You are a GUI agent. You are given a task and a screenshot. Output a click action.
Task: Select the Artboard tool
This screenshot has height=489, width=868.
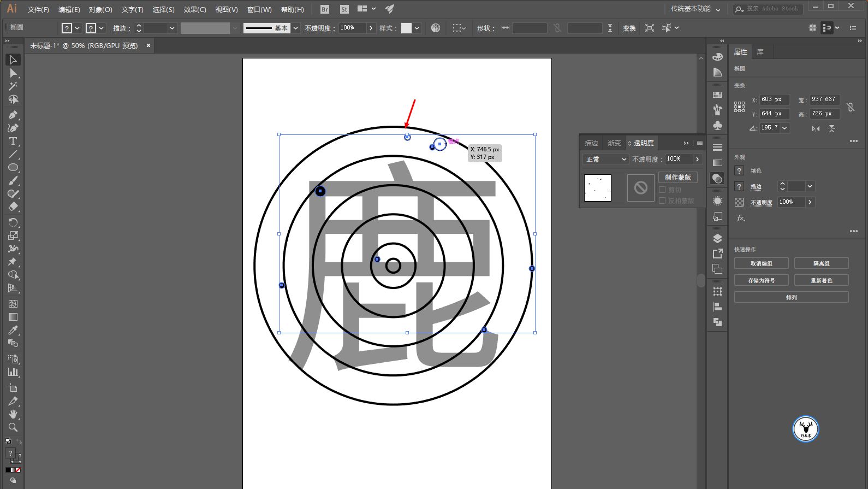coord(13,388)
